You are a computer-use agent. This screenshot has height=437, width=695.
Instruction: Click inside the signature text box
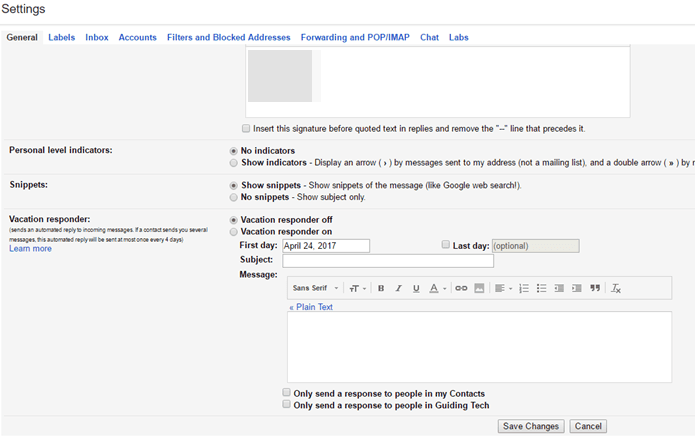(437, 82)
